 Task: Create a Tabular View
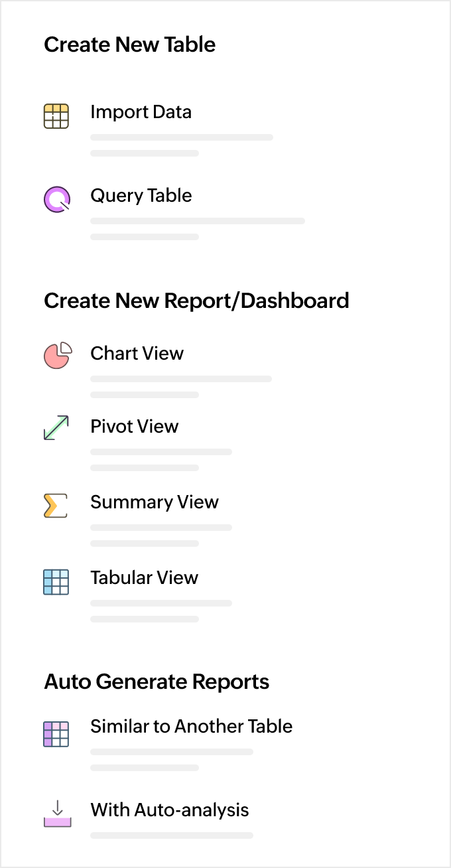[x=144, y=578]
